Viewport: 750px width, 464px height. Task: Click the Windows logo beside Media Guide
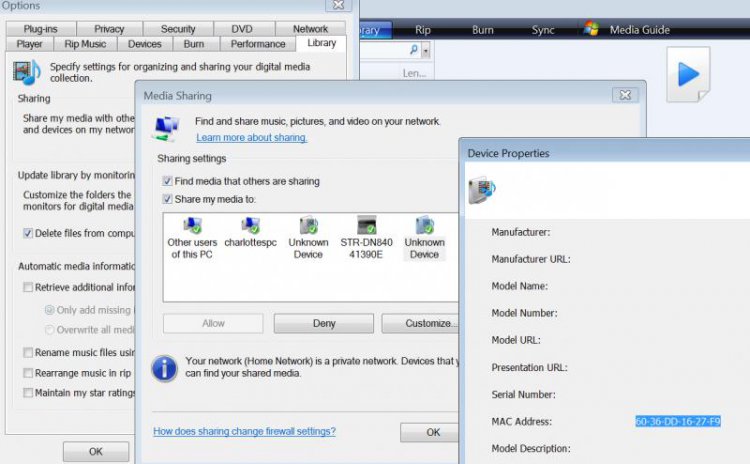(x=591, y=29)
